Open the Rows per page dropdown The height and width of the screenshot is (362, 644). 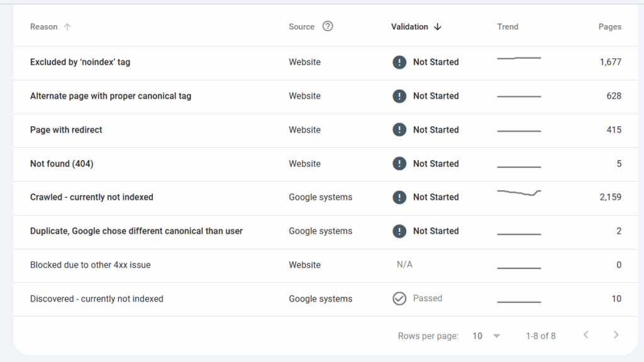(x=486, y=336)
